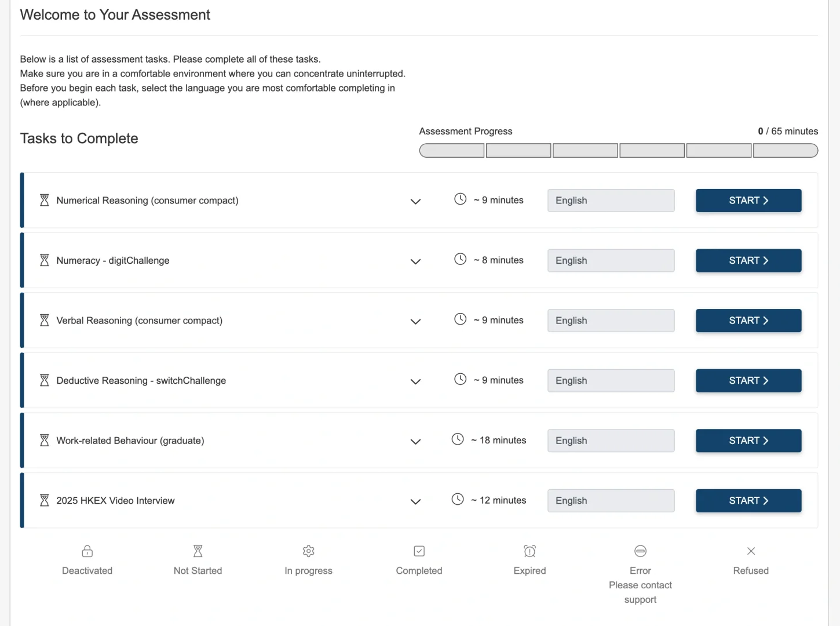Click the In progress gear icon

[309, 551]
